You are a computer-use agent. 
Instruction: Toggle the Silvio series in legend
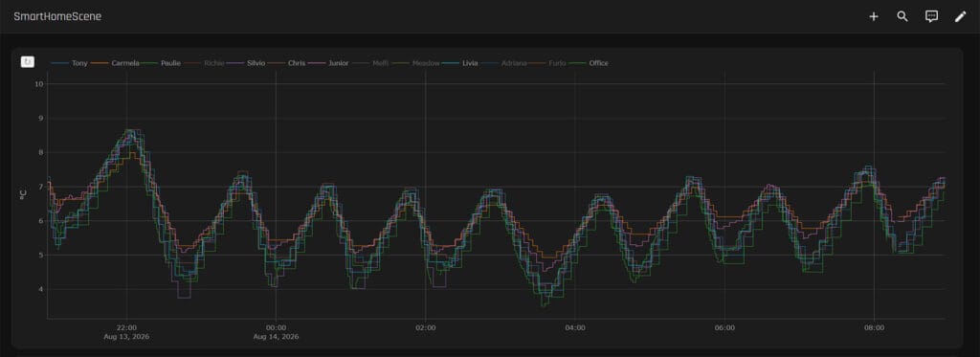256,63
